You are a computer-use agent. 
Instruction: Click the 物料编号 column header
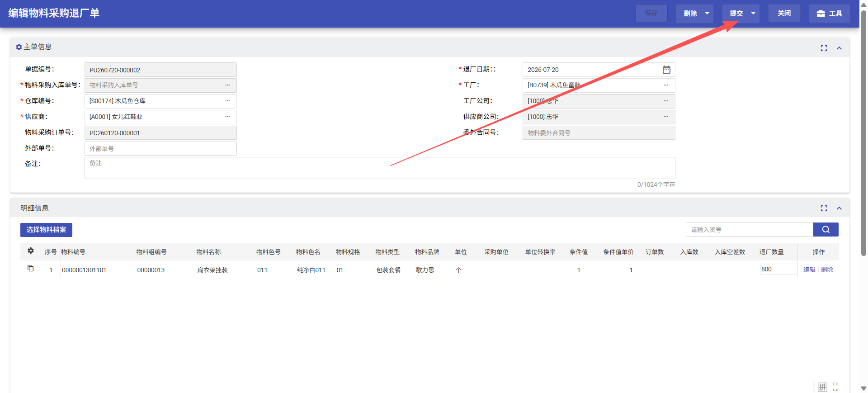[x=73, y=252]
